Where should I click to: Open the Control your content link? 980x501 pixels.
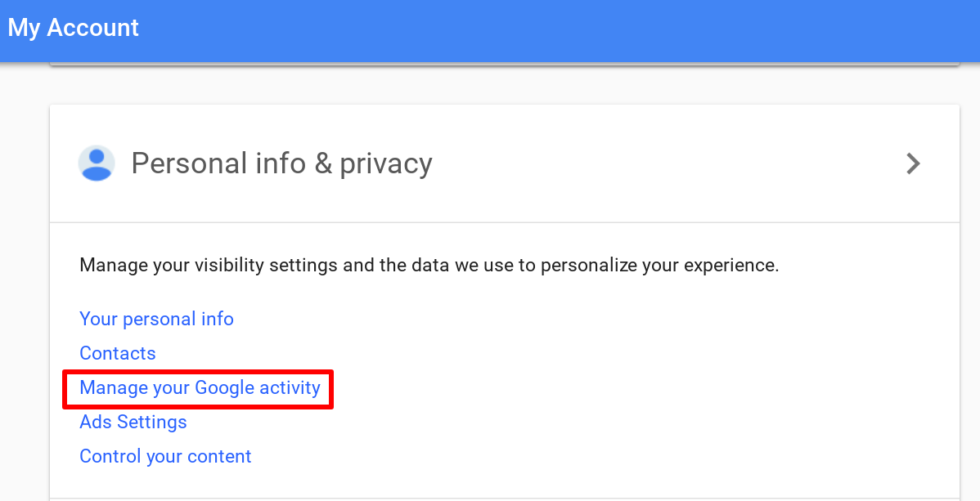click(x=165, y=456)
